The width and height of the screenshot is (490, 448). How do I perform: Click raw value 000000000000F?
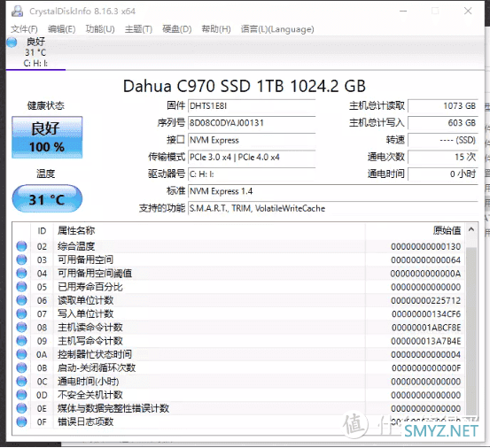tap(426, 368)
